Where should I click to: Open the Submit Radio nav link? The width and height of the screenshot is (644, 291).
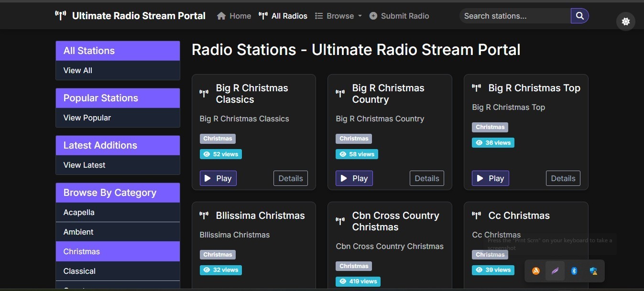tap(399, 16)
